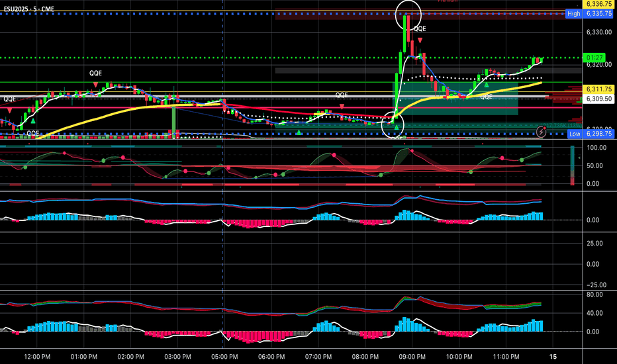The image size is (617, 364).
Task: Click the 15 date label on time axis
Action: click(553, 357)
